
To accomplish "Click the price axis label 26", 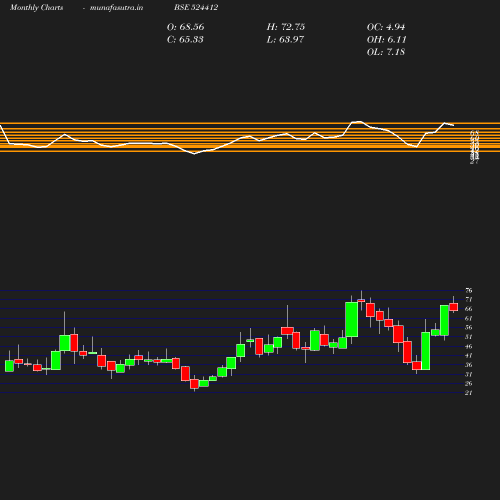I will [469, 384].
